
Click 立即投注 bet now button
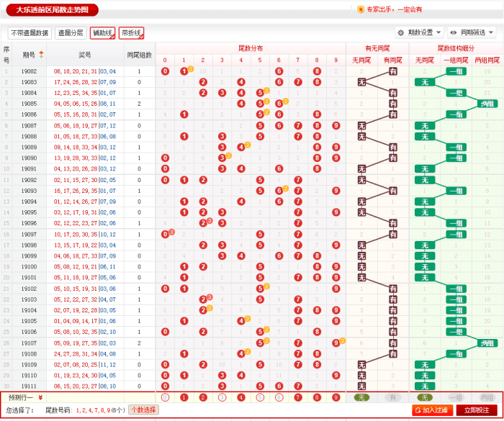pos(477,410)
